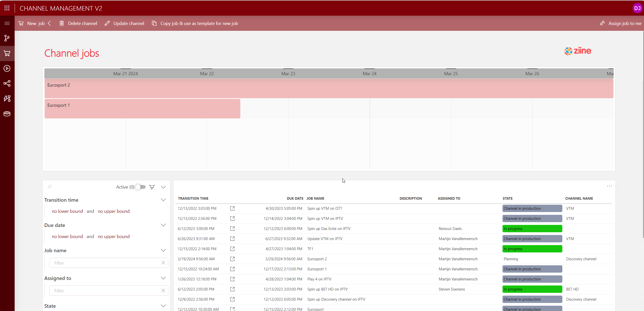This screenshot has width=644, height=311.
Task: Set Due date no upper bound
Action: [114, 237]
